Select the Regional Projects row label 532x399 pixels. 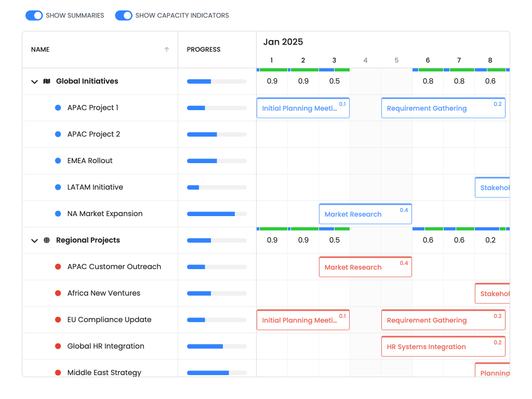(88, 240)
